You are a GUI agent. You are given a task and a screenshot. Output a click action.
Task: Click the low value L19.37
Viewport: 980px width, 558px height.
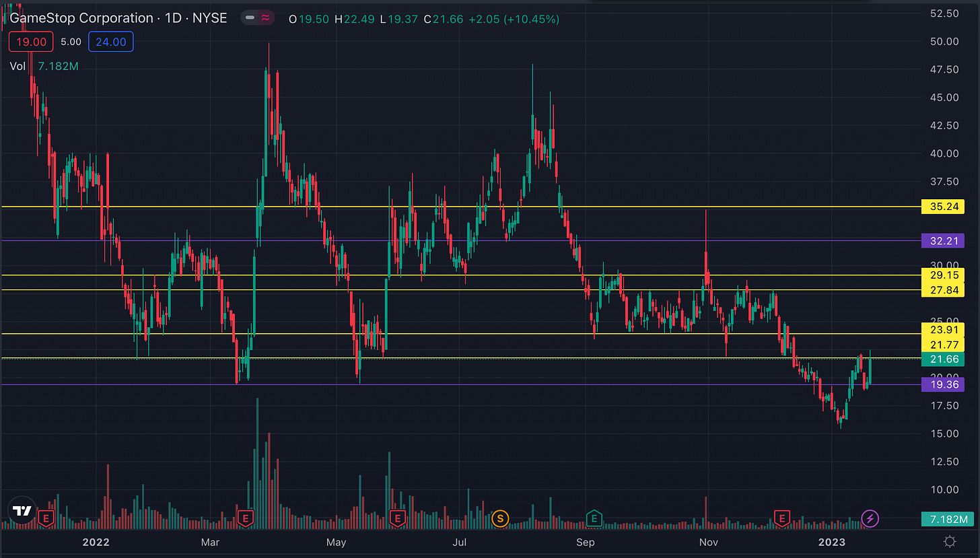[399, 20]
